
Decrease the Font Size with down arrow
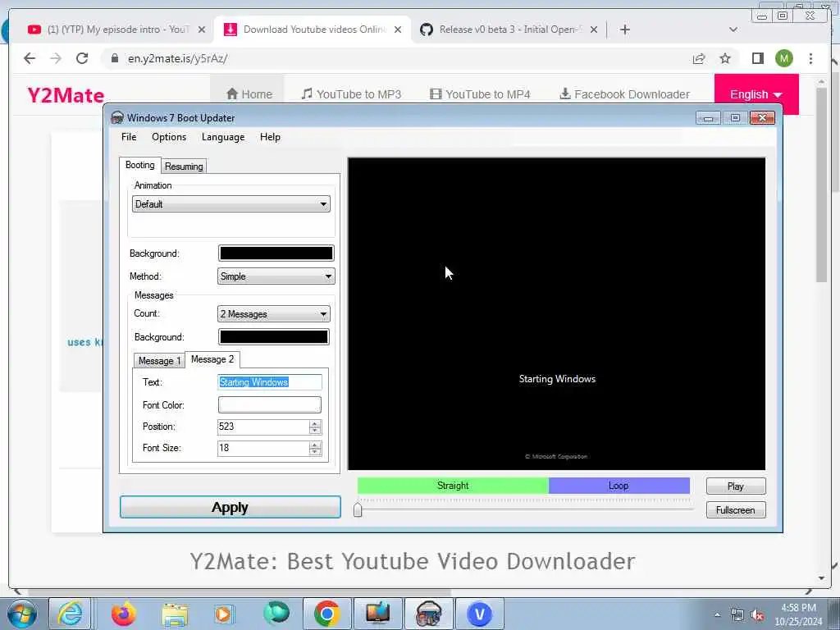(x=315, y=452)
